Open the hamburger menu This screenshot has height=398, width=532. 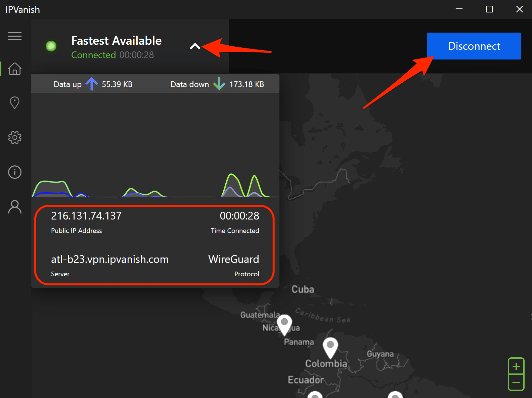[x=15, y=36]
